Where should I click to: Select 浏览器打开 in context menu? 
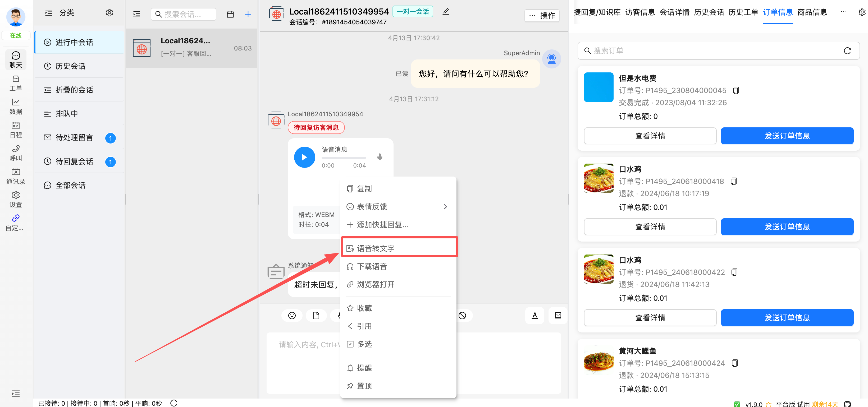(x=398, y=284)
